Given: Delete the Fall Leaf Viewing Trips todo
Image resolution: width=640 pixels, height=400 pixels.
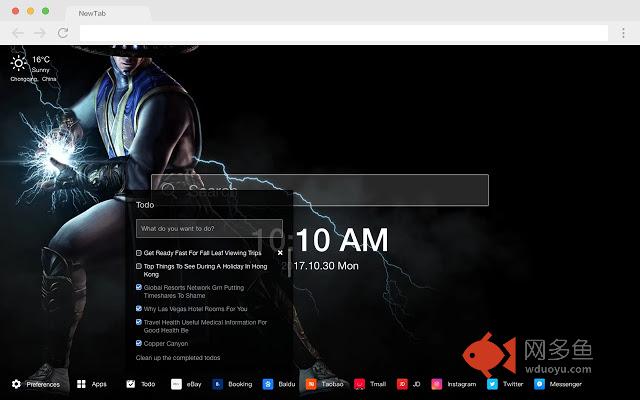Looking at the screenshot, I should click(x=280, y=253).
